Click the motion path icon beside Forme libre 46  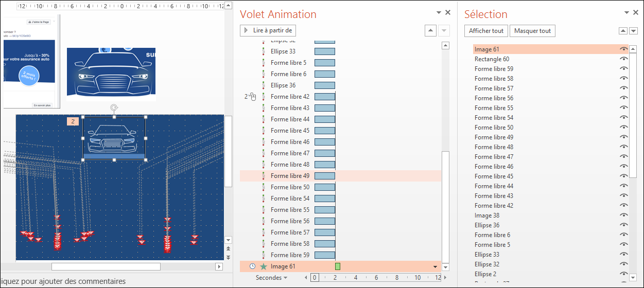[264, 142]
